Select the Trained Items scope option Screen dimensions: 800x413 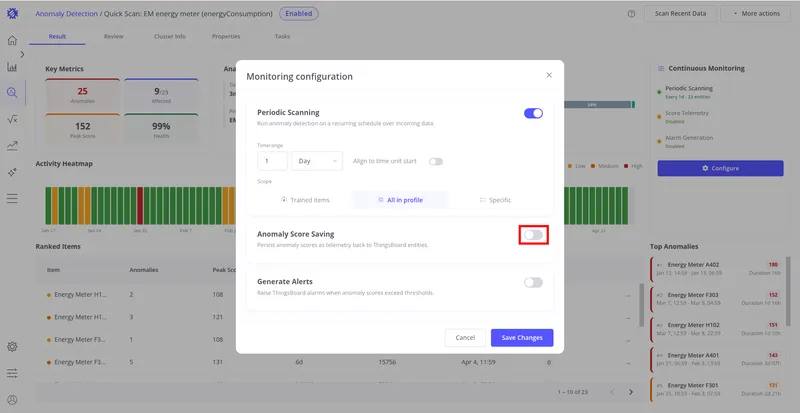[x=305, y=200]
